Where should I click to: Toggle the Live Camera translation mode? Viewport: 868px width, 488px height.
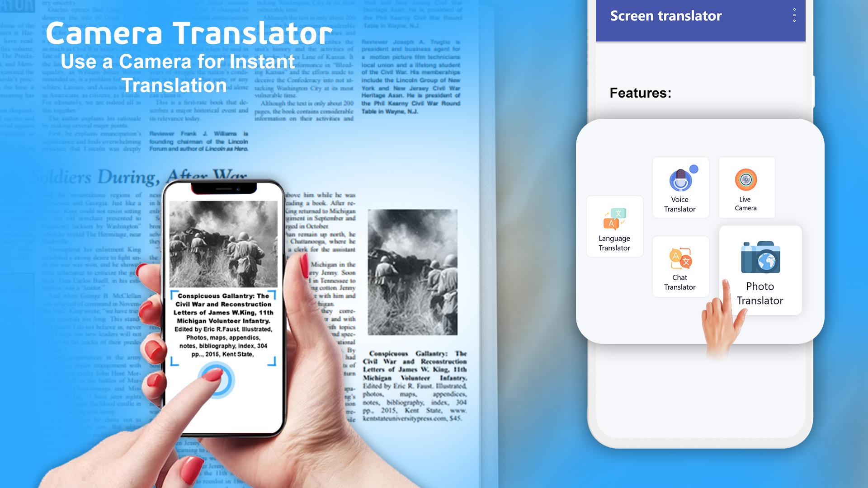pyautogui.click(x=746, y=187)
